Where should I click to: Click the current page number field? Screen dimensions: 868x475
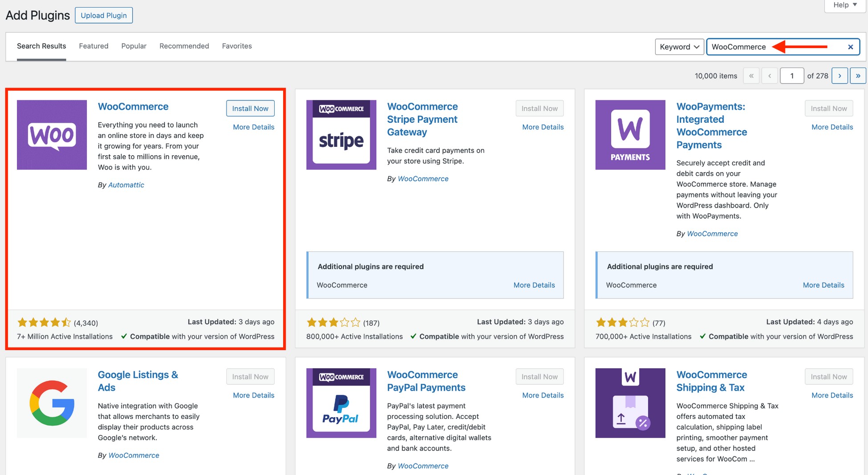pos(792,76)
